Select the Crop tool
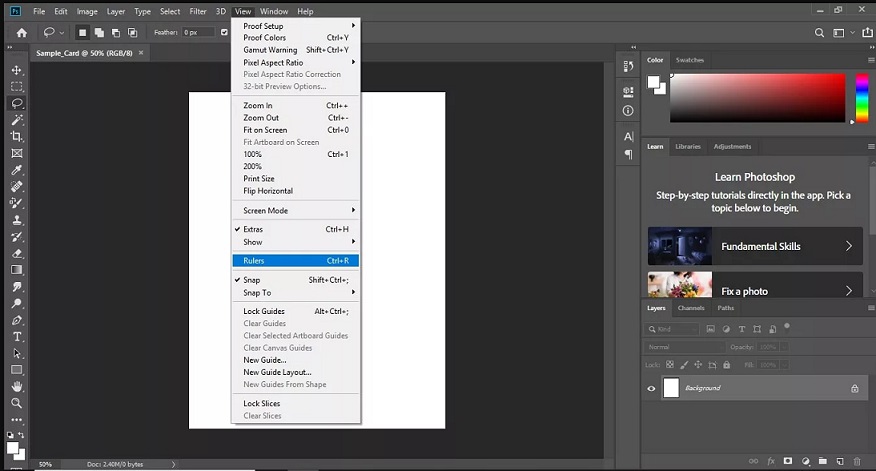Screen dimensions: 876x471 pyautogui.click(x=17, y=136)
